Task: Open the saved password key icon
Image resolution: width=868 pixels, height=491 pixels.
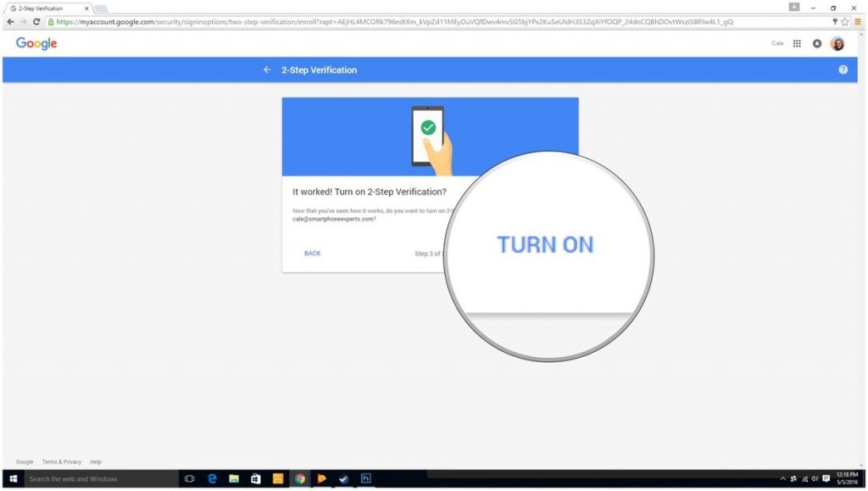Action: pyautogui.click(x=834, y=21)
